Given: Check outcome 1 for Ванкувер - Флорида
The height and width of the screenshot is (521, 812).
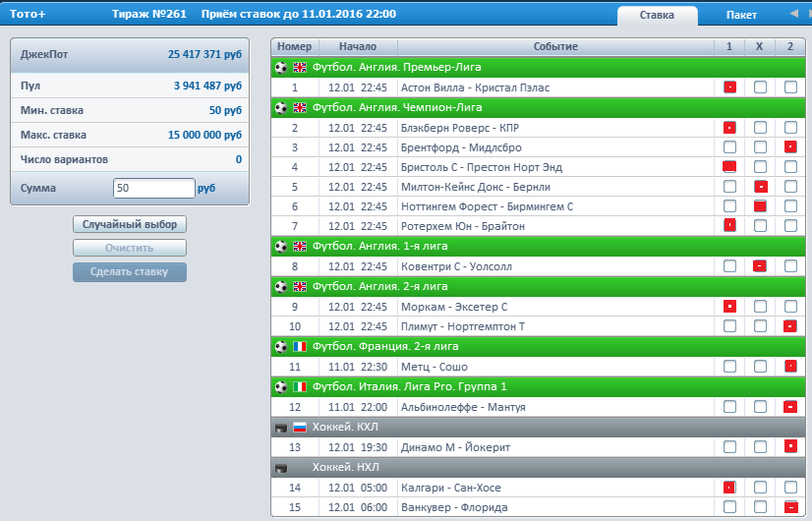Looking at the screenshot, I should (x=729, y=507).
